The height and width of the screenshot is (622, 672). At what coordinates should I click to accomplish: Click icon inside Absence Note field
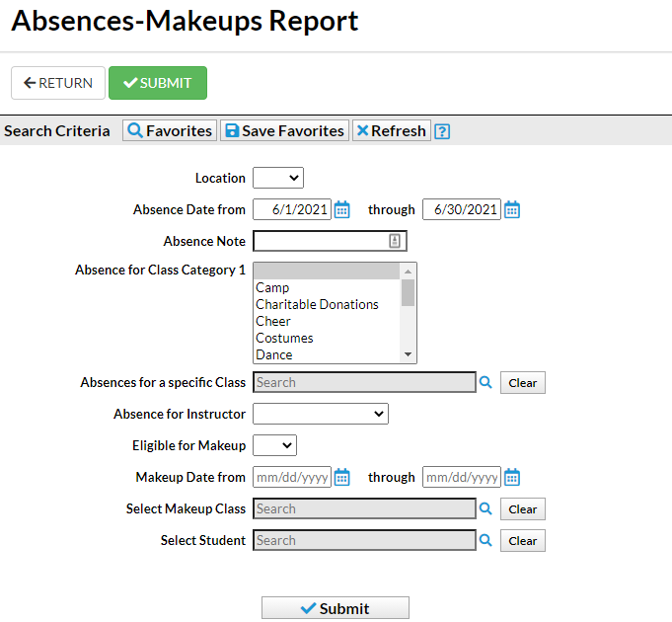(395, 241)
